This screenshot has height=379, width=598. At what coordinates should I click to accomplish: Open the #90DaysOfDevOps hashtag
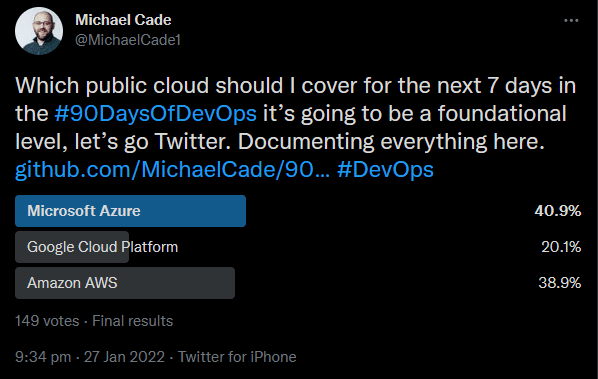(156, 114)
